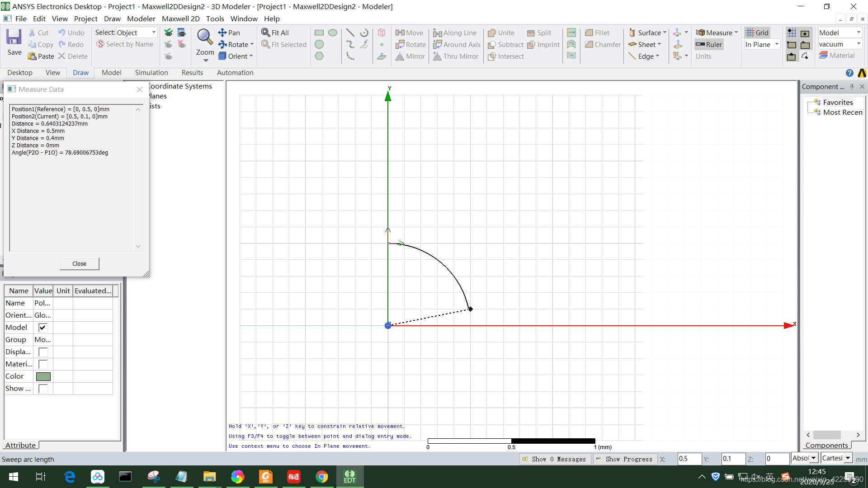This screenshot has width=868, height=488.
Task: Enable the Display wireframe checkbox
Action: (43, 352)
